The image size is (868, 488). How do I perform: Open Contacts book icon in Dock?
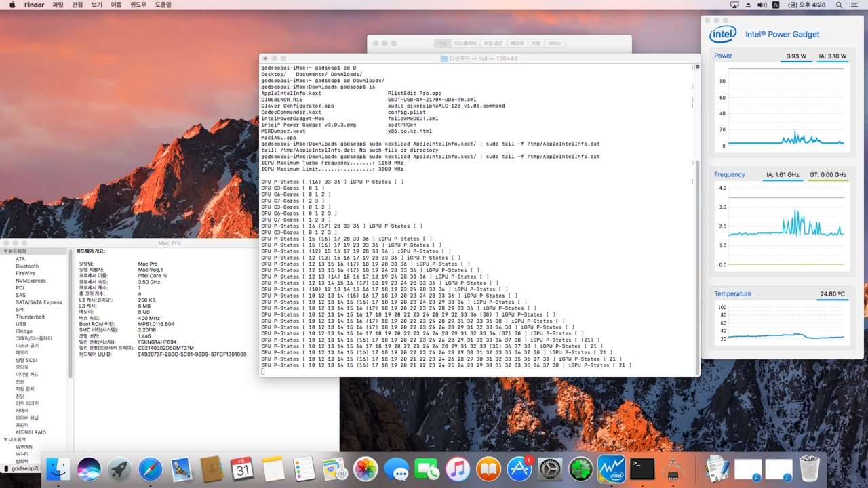pos(212,469)
